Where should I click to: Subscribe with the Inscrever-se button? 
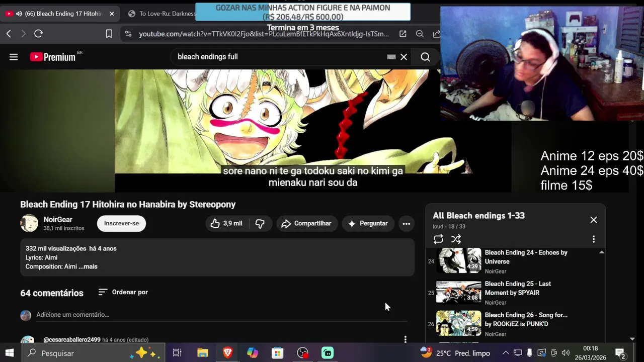(x=121, y=223)
